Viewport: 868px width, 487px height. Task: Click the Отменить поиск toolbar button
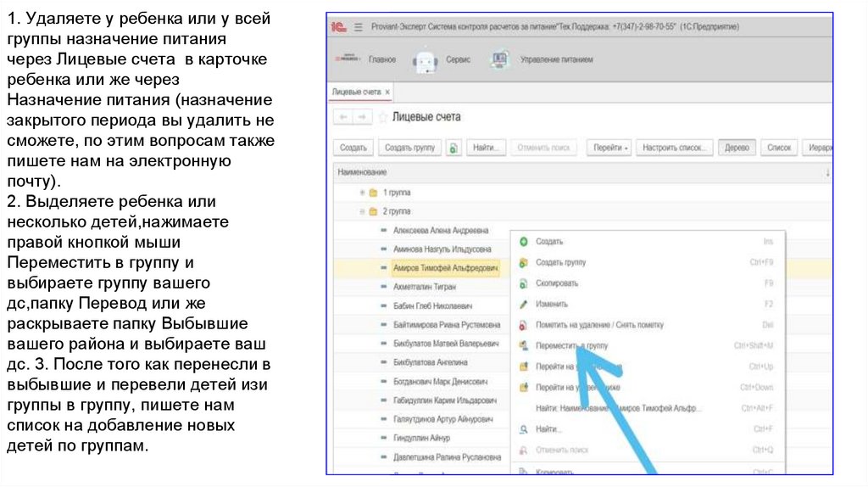click(543, 148)
